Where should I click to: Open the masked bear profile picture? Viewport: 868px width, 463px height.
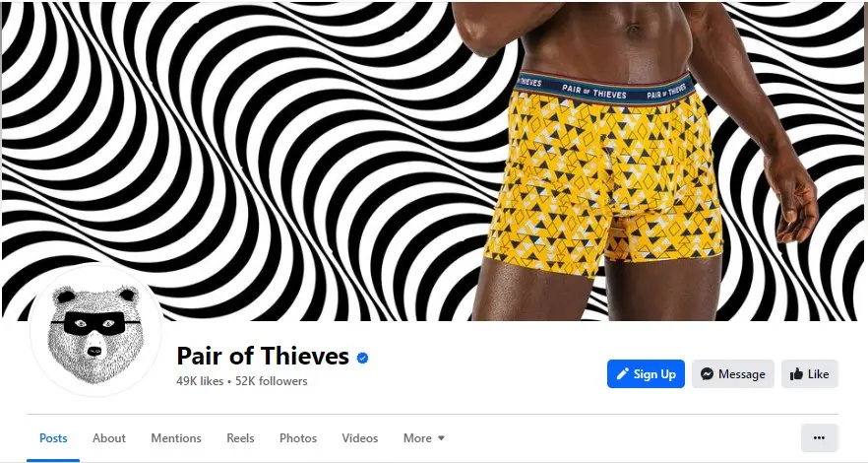coord(95,330)
